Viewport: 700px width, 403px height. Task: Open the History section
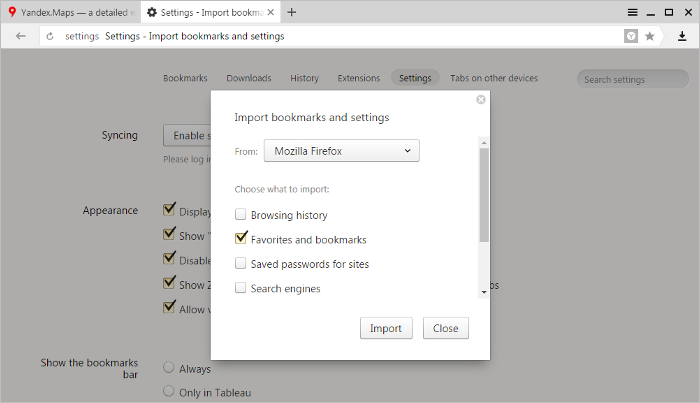click(304, 78)
